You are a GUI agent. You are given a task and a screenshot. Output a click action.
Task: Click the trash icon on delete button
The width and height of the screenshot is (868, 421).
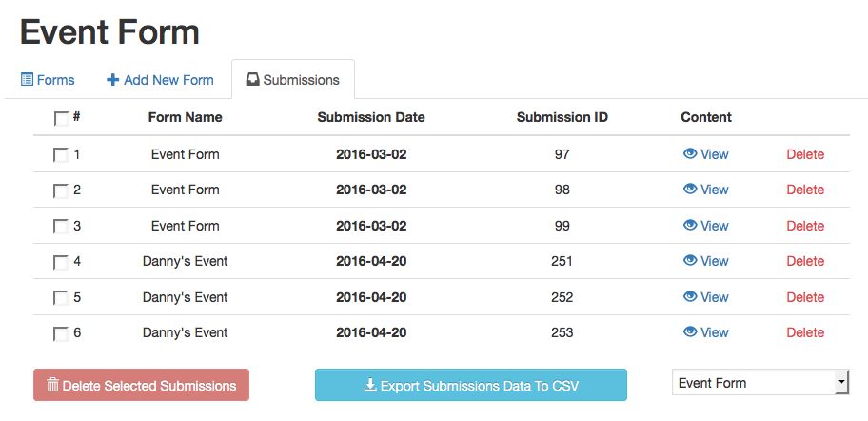point(52,385)
